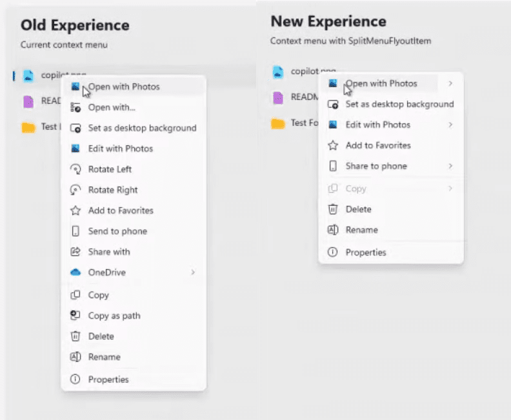Select Rename in new context menu
The height and width of the screenshot is (420, 511).
pyautogui.click(x=391, y=230)
